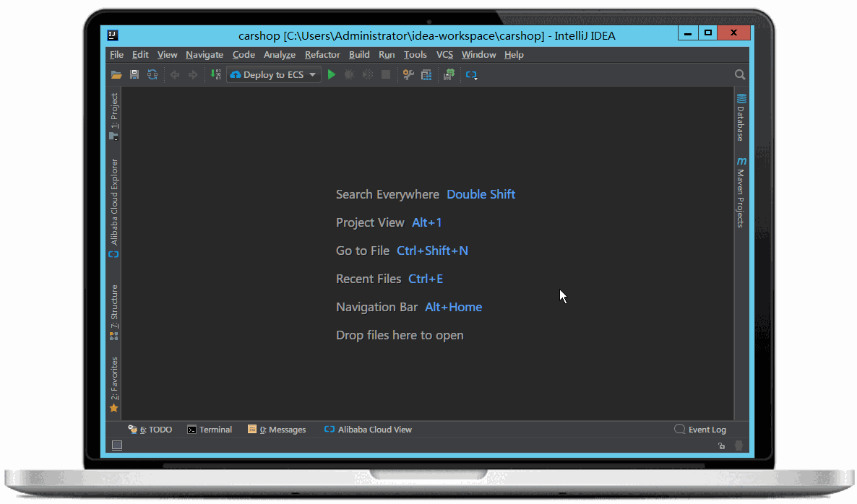Open the Alibaba Cloud View tab

click(368, 430)
